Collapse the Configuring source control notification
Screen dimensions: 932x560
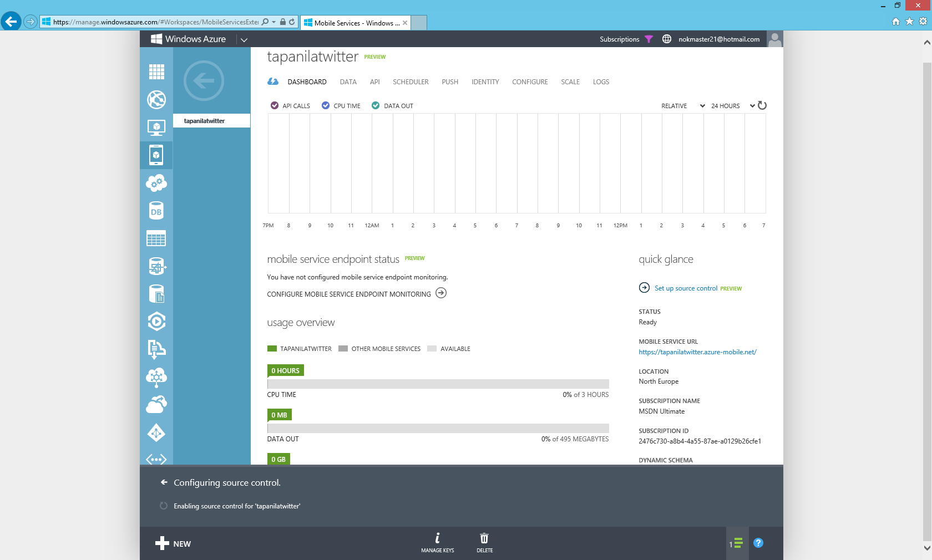pos(164,482)
